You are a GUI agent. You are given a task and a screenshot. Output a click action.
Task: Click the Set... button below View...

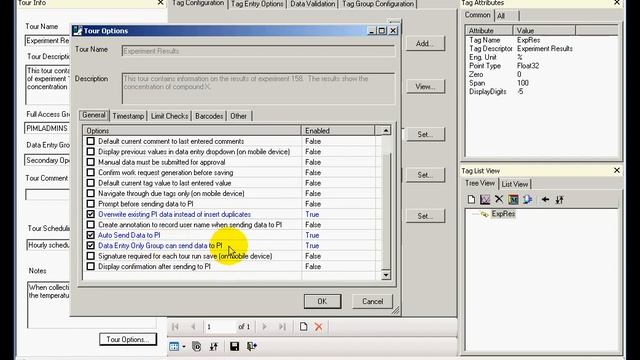pyautogui.click(x=425, y=134)
